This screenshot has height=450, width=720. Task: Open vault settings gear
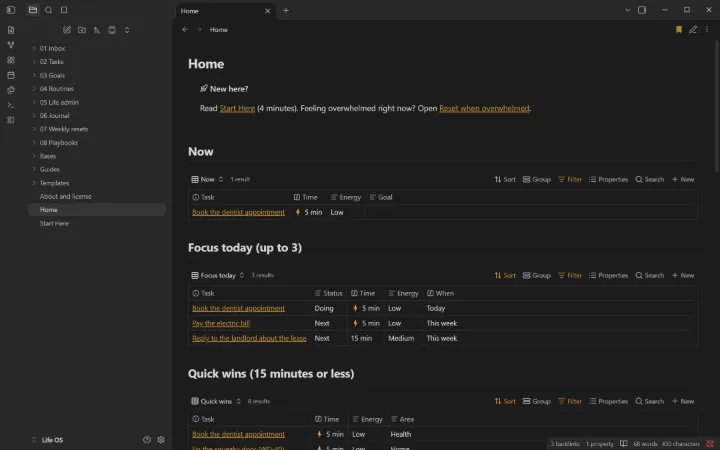(x=161, y=439)
